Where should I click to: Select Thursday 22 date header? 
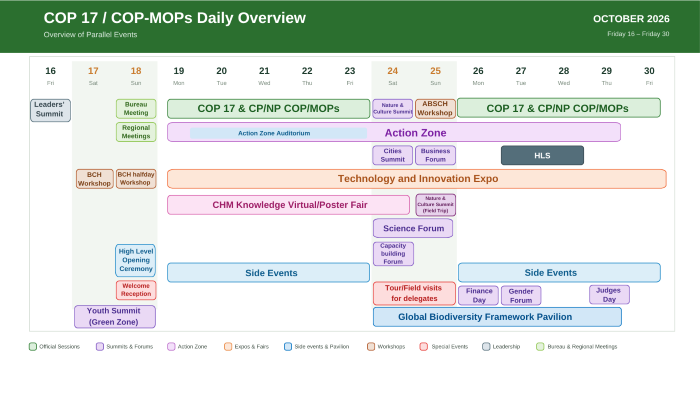[307, 75]
